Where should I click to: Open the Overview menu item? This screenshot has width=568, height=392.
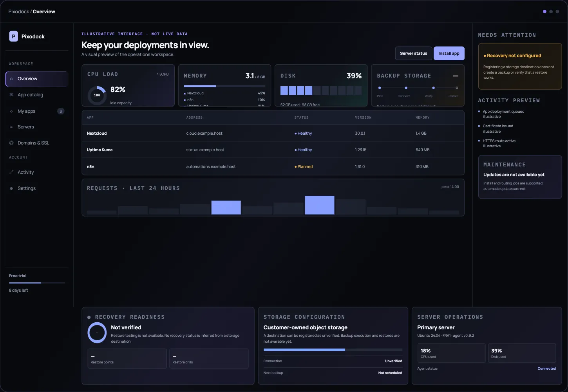(37, 79)
